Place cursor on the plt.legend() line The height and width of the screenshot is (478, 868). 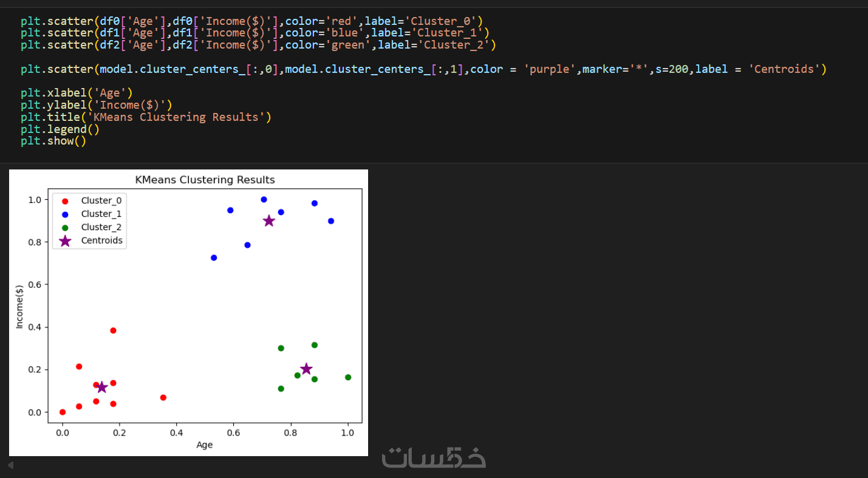(x=60, y=129)
